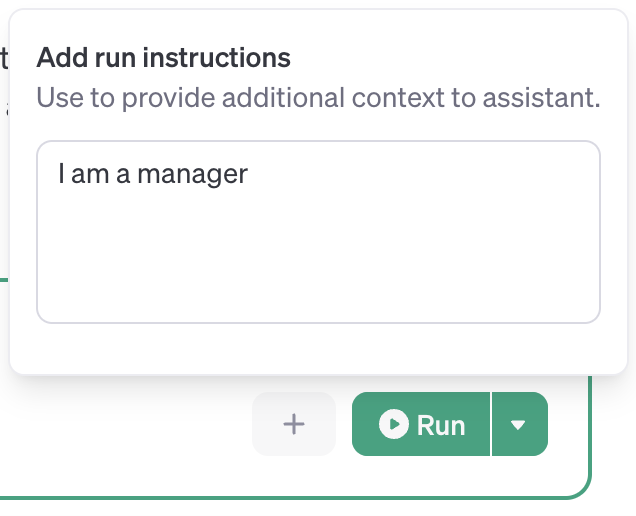The height and width of the screenshot is (516, 636).
Task: Click the plus icon button
Action: pos(294,425)
